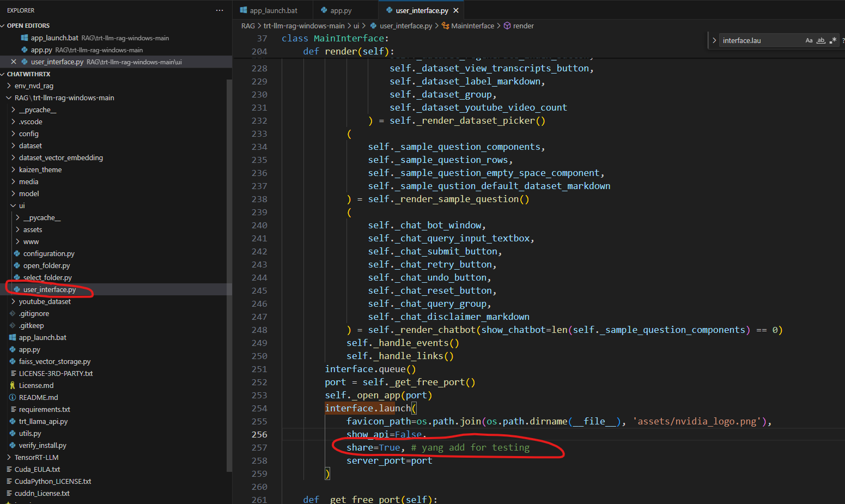Open trt_llama_api.py from file tree
845x504 pixels.
pyautogui.click(x=43, y=421)
